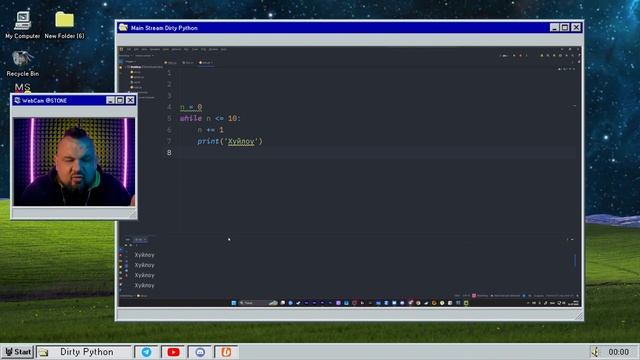Click the print('Хуйлоу') code line
Screen dimensions: 640x360
tap(230, 141)
